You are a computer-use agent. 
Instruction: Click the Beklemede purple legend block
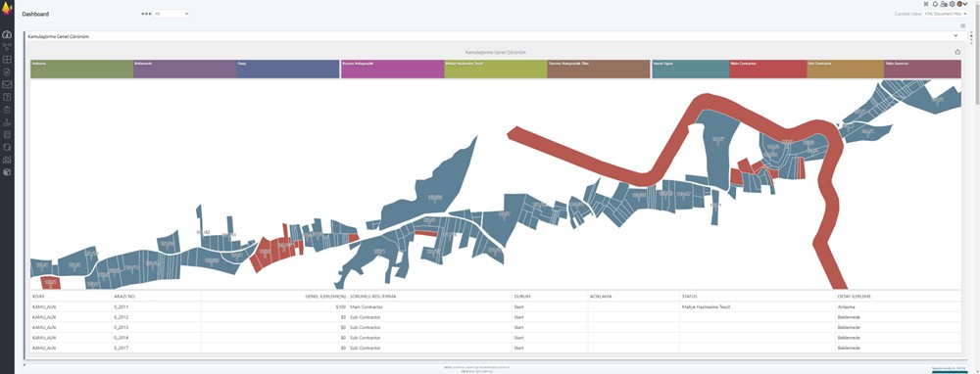[185, 69]
